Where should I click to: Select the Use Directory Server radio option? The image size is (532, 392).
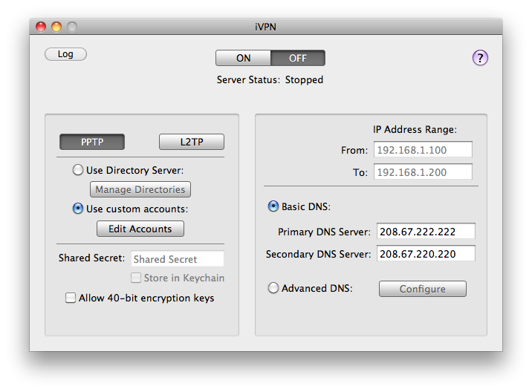click(78, 170)
